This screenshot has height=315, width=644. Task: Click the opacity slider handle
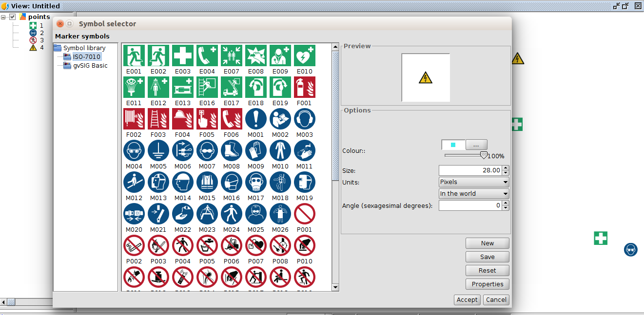pos(483,155)
